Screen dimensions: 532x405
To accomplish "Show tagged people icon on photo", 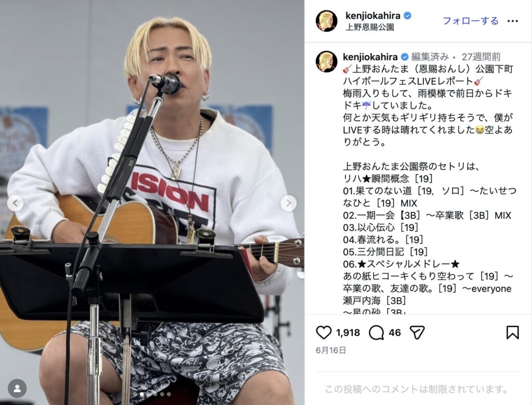I will tap(17, 388).
